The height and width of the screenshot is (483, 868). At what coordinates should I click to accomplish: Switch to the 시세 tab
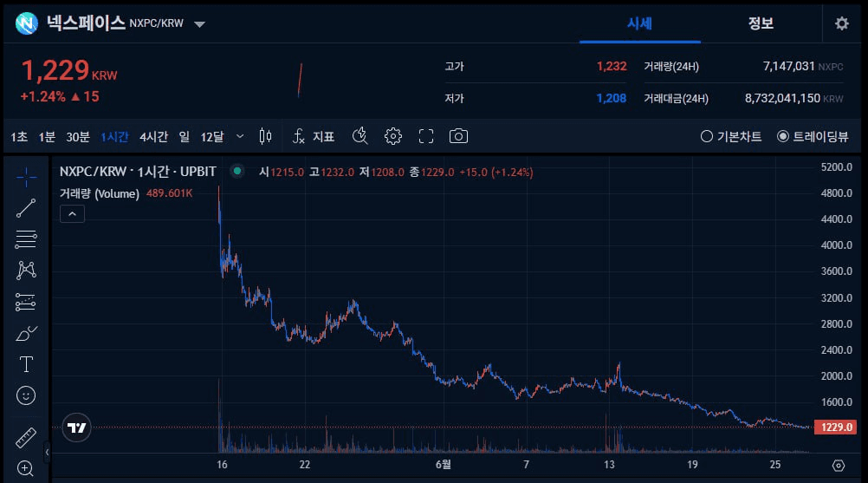click(640, 23)
